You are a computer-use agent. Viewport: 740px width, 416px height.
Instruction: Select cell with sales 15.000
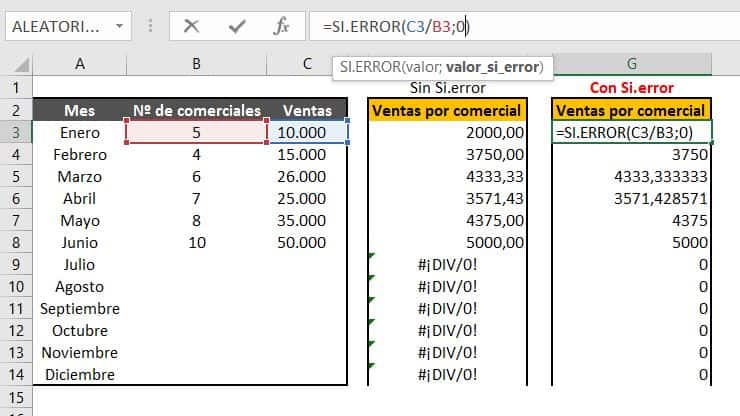(307, 154)
